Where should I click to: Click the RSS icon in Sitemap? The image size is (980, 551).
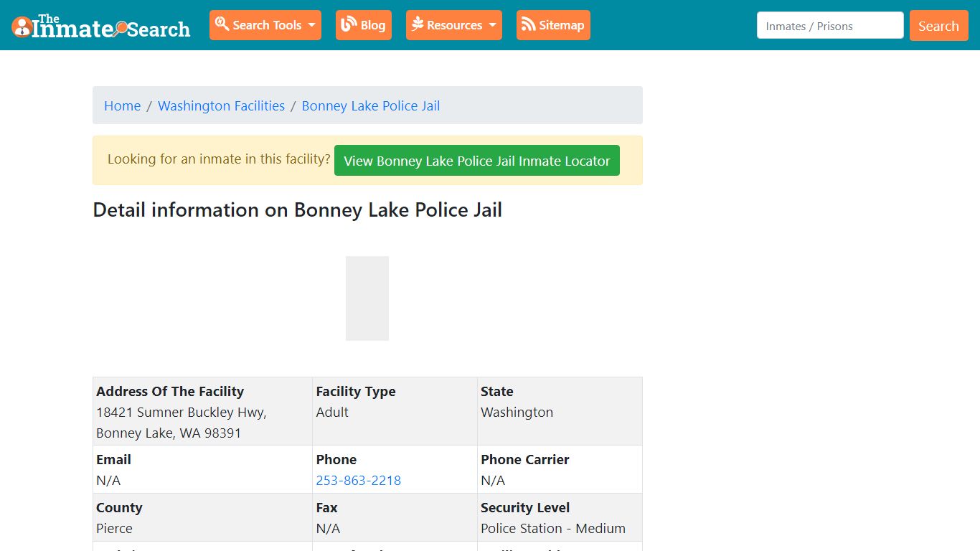529,24
